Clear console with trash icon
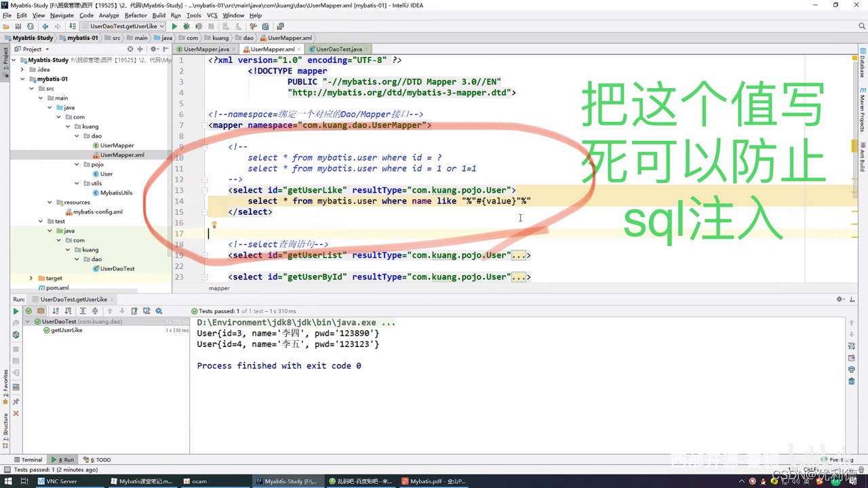The image size is (868, 488). tap(852, 381)
